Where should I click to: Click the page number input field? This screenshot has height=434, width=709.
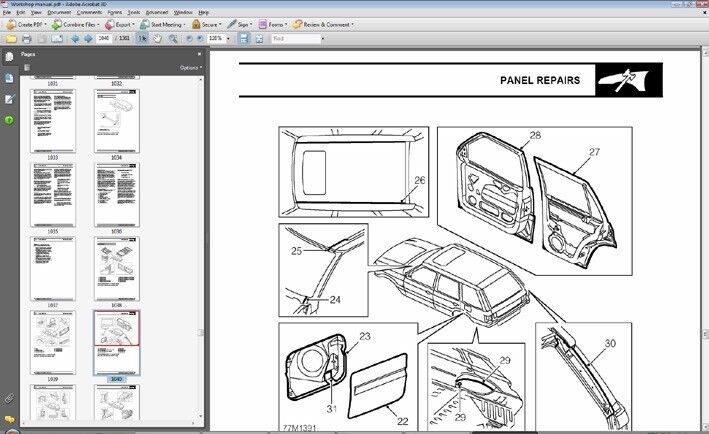(x=104, y=39)
